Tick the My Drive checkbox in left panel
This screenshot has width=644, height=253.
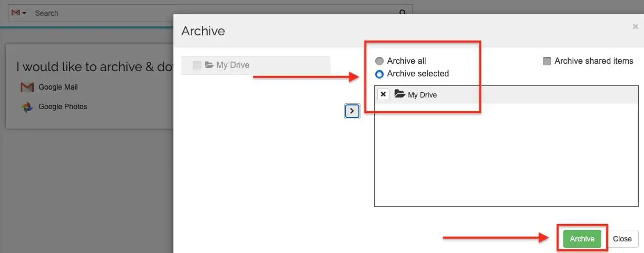pyautogui.click(x=197, y=65)
